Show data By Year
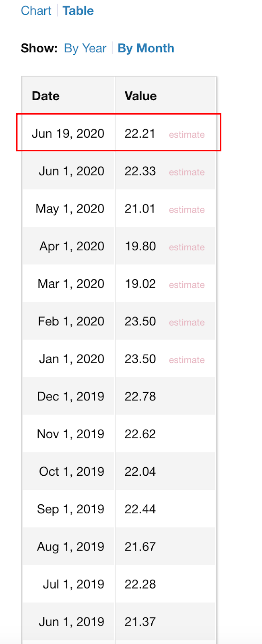 point(85,48)
